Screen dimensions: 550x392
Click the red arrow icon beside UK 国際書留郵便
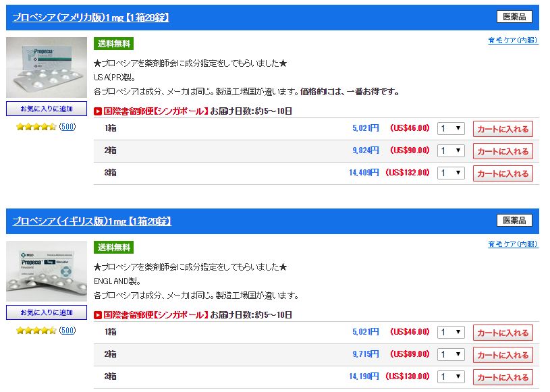coord(98,315)
